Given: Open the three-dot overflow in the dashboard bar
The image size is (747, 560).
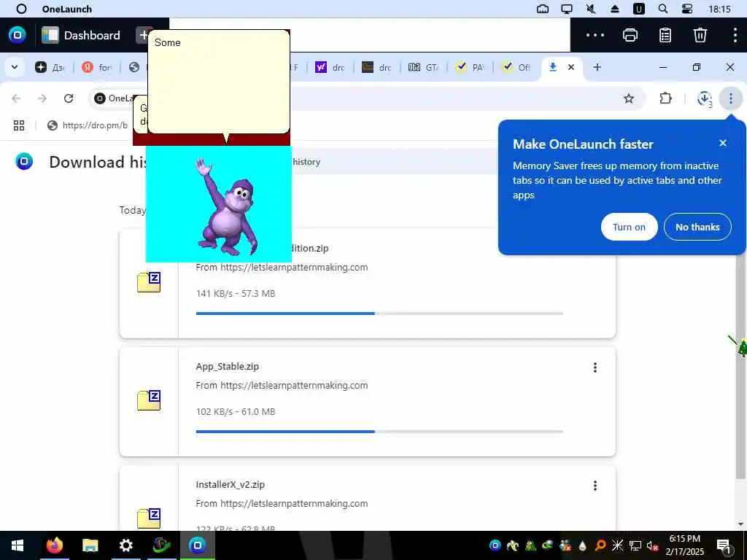Looking at the screenshot, I should [x=595, y=35].
